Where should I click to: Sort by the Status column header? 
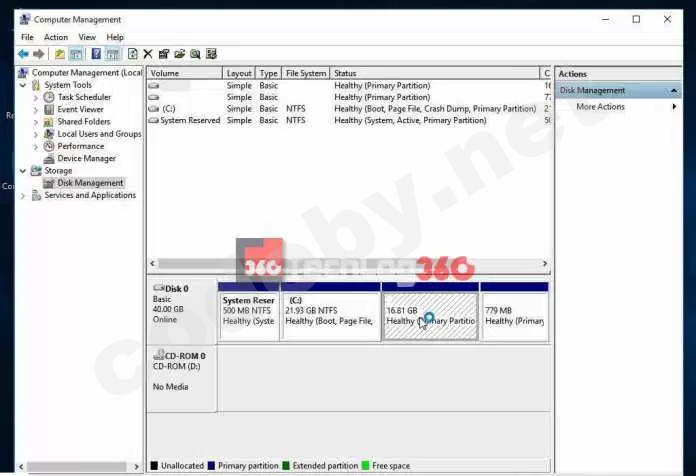tap(435, 73)
